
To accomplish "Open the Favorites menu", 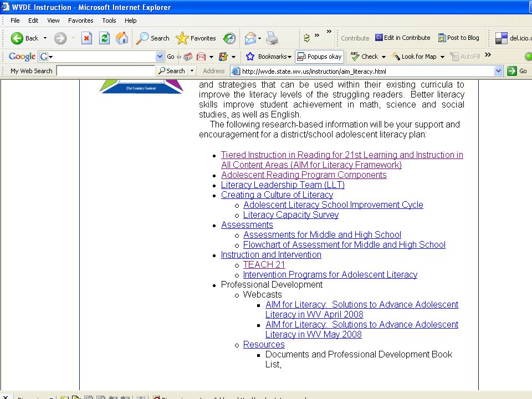I will pos(81,21).
